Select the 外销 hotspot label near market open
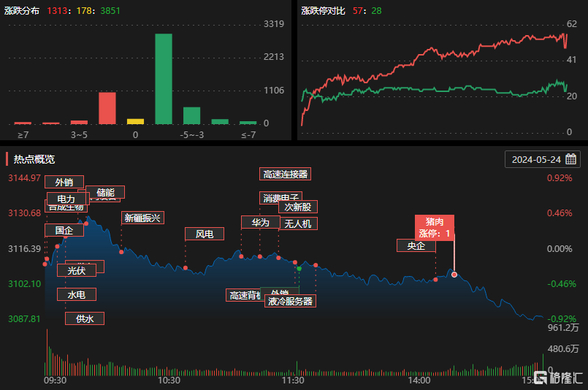This screenshot has height=390, width=588. click(64, 182)
